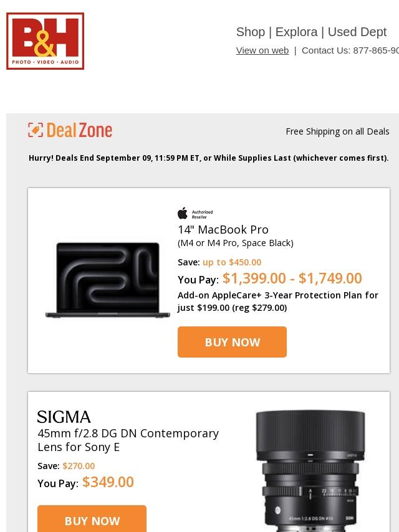Follow the View on web link
The height and width of the screenshot is (532, 399).
click(262, 50)
